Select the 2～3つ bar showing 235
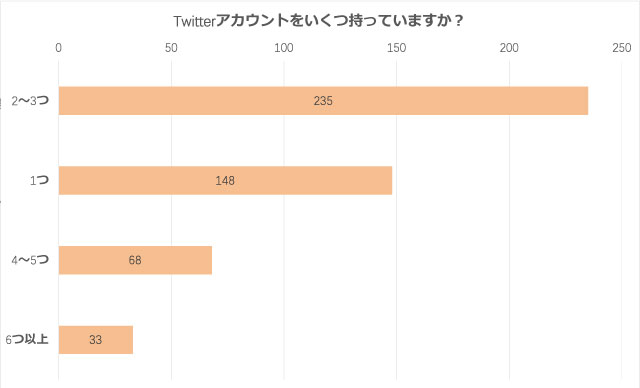The image size is (640, 388). pyautogui.click(x=323, y=101)
